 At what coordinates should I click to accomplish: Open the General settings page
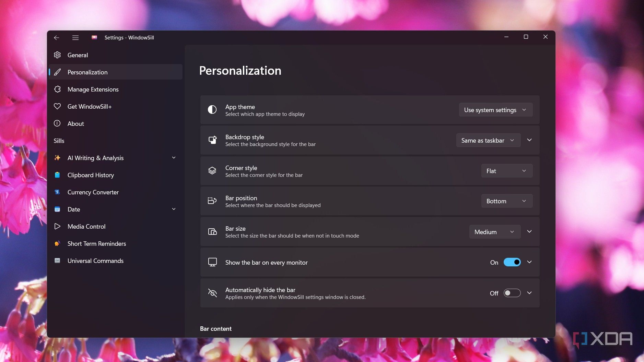[116, 55]
